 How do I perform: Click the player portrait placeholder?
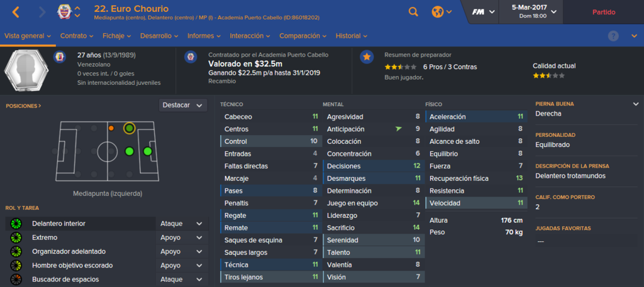(x=26, y=70)
